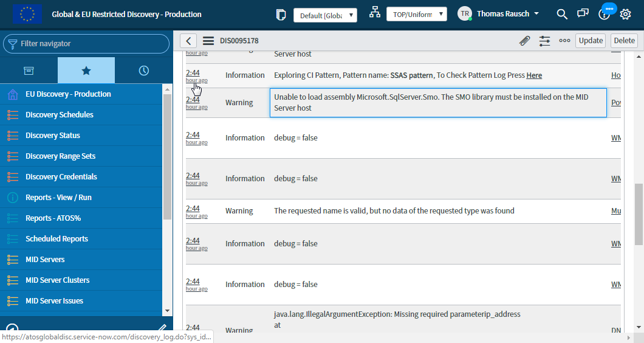Open the Connect chat sidebar icon
The image size is (644, 343).
(583, 14)
